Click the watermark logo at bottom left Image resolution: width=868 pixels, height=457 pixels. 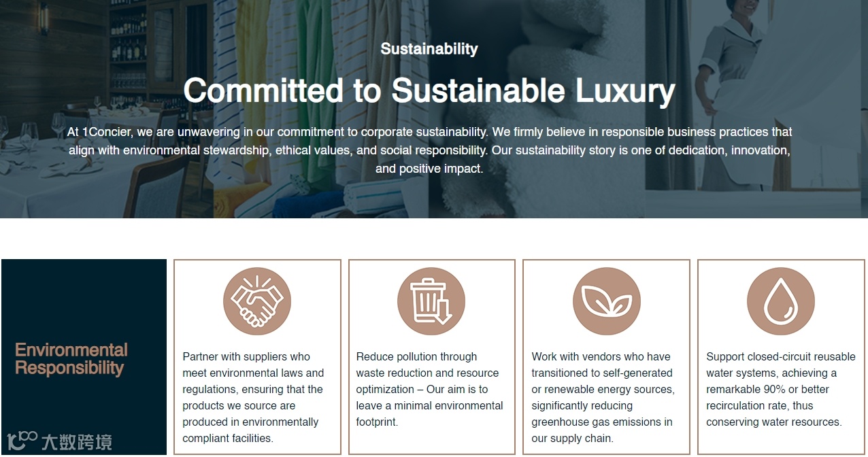(x=59, y=441)
